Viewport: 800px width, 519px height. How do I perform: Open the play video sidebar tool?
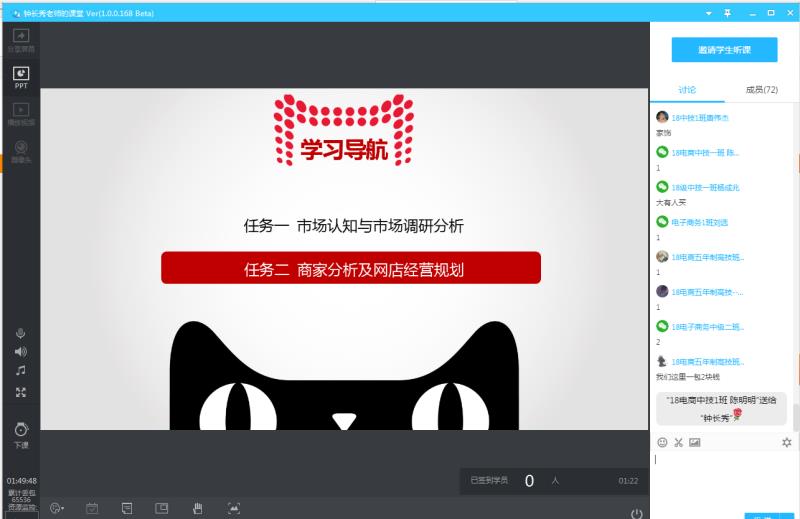point(21,114)
